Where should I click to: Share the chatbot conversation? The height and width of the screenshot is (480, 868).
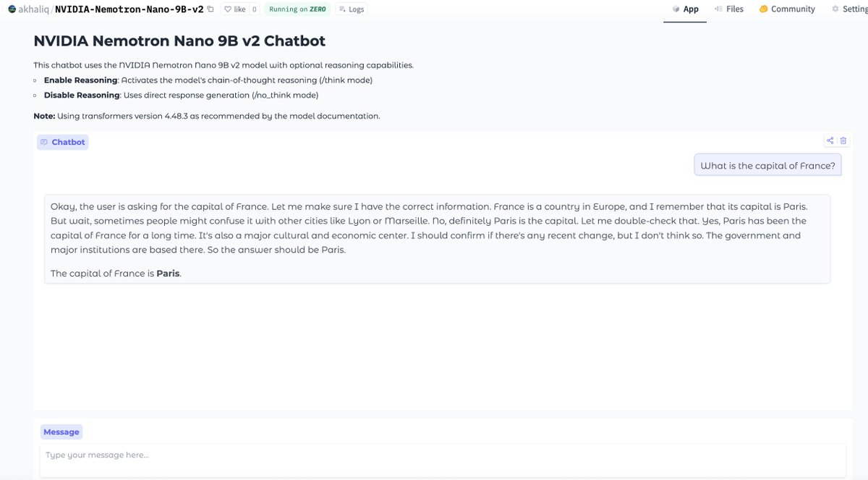click(x=830, y=140)
